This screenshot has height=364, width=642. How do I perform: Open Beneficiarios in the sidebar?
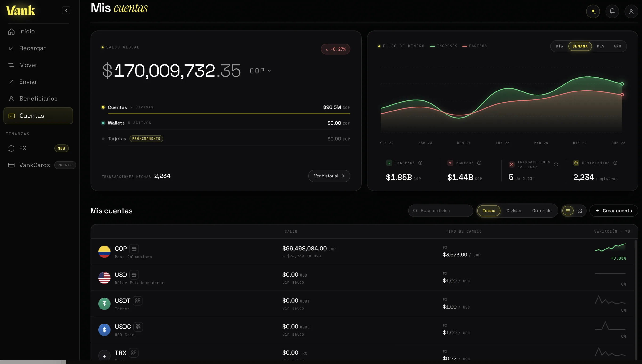pos(38,99)
